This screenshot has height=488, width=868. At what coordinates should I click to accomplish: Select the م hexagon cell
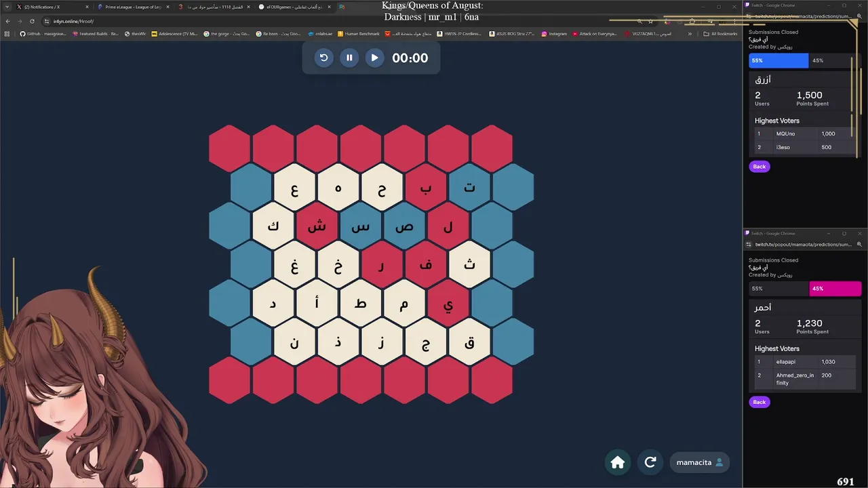pyautogui.click(x=403, y=303)
